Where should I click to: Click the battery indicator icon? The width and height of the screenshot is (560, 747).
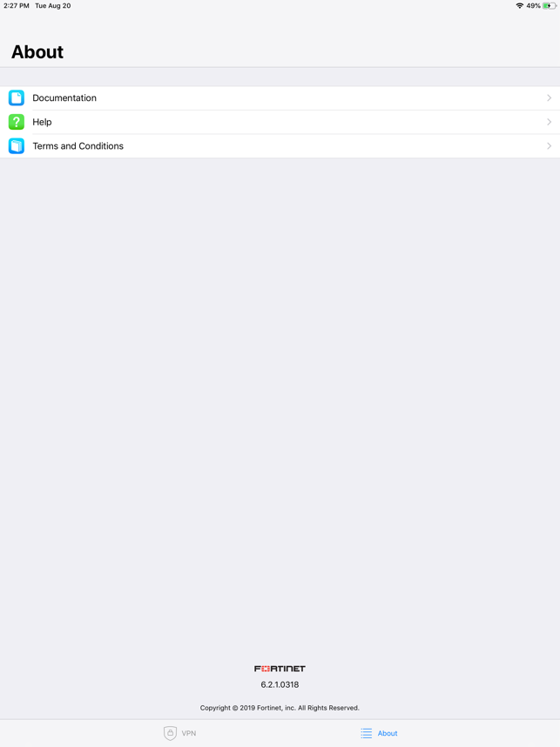coord(549,6)
